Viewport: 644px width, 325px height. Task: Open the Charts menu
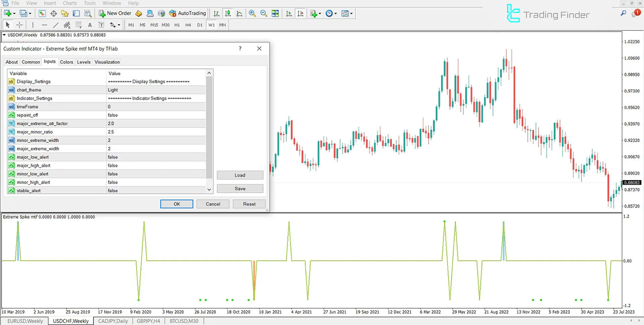[x=69, y=3]
